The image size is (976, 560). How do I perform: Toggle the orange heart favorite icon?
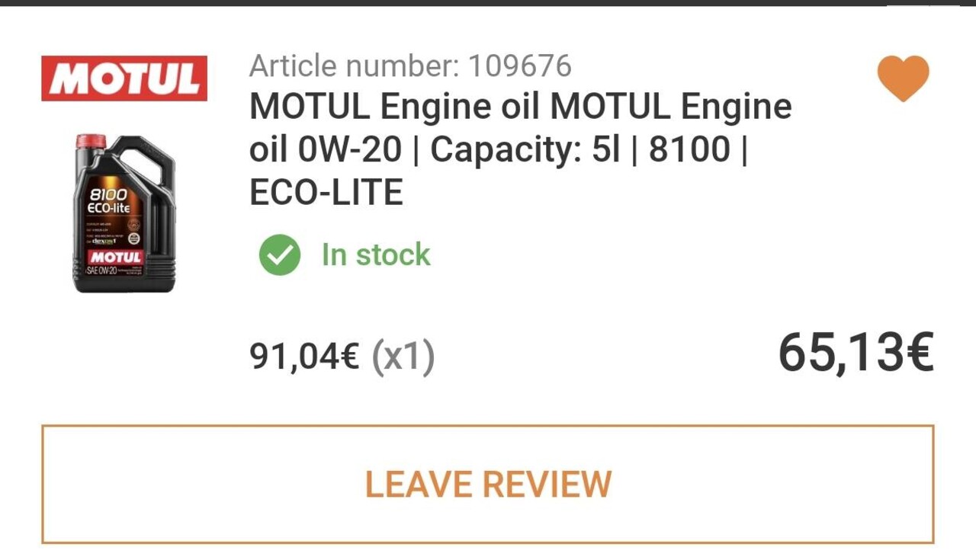[903, 78]
